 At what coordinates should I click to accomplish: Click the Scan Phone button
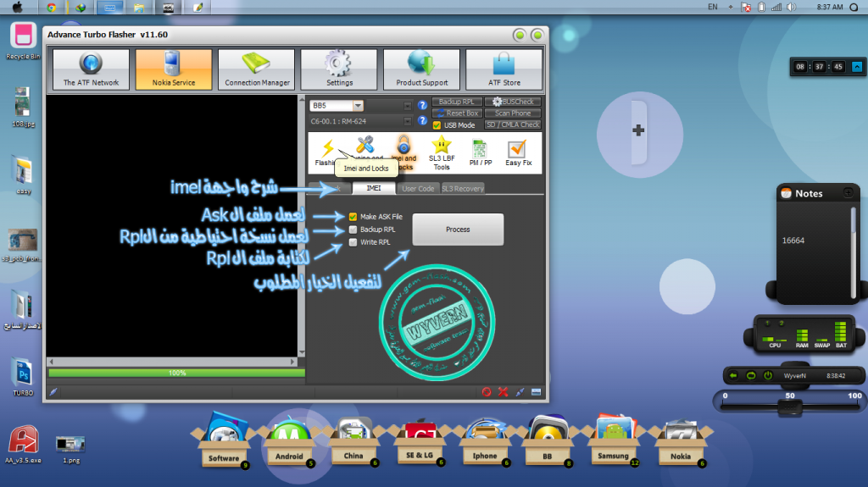click(x=513, y=113)
